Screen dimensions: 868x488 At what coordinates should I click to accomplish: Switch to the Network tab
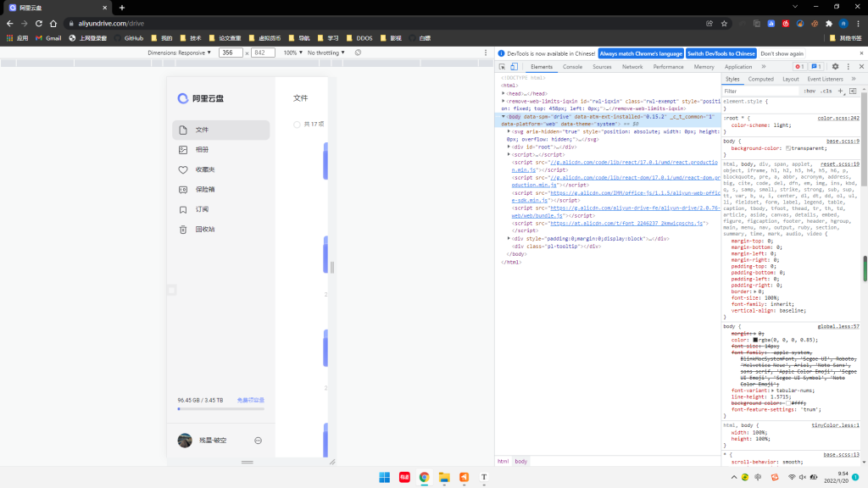pos(632,66)
